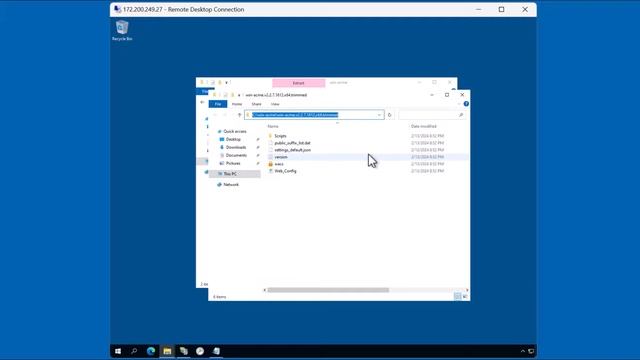Click the search magnifier icon in Explorer
Image resolution: width=640 pixels, height=360 pixels.
pyautogui.click(x=461, y=115)
